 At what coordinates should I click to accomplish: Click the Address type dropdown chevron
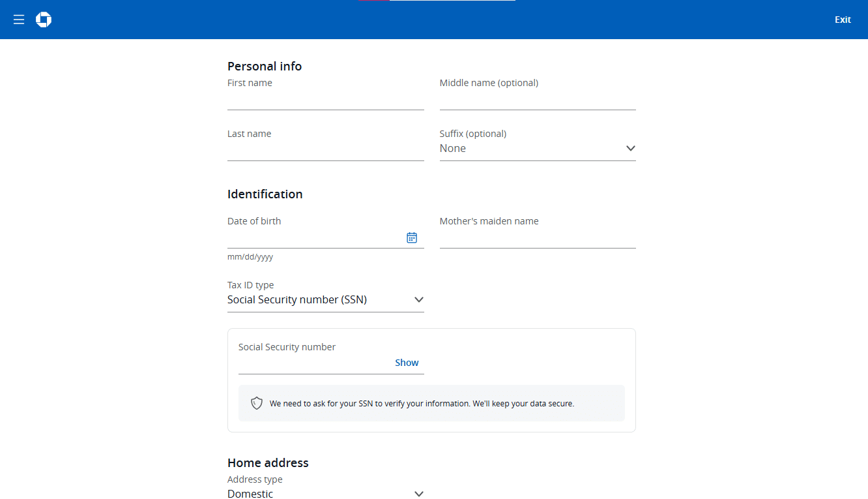point(419,494)
